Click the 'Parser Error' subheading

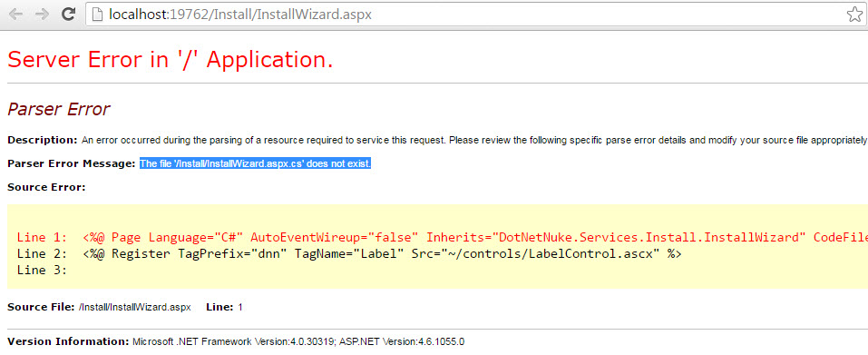[58, 109]
